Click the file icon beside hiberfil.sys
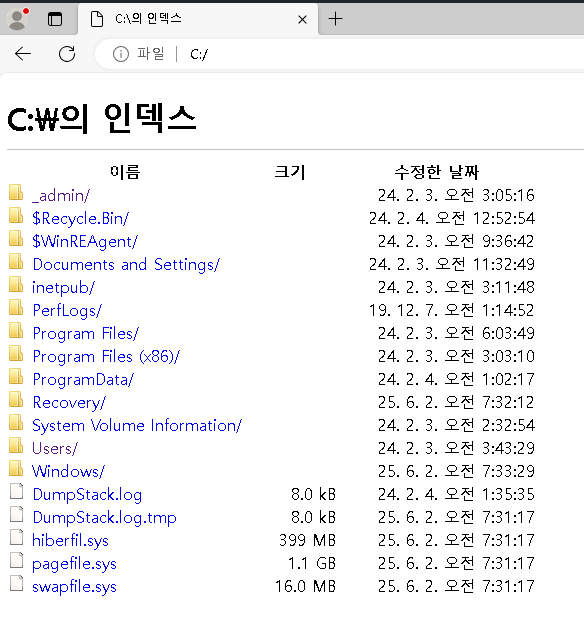This screenshot has width=584, height=621. (x=16, y=537)
